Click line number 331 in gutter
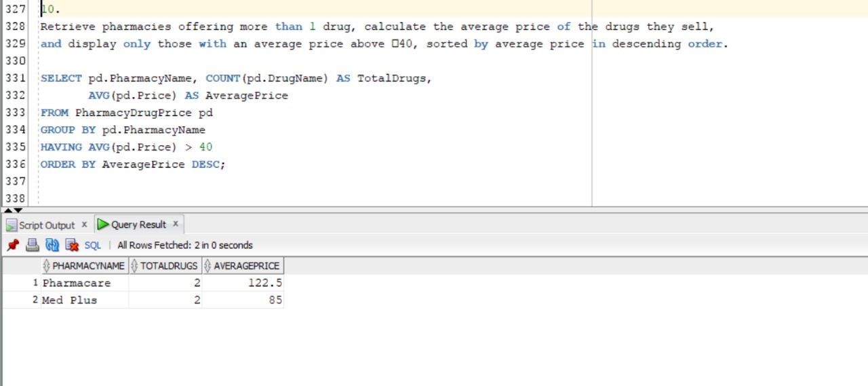 pyautogui.click(x=15, y=78)
